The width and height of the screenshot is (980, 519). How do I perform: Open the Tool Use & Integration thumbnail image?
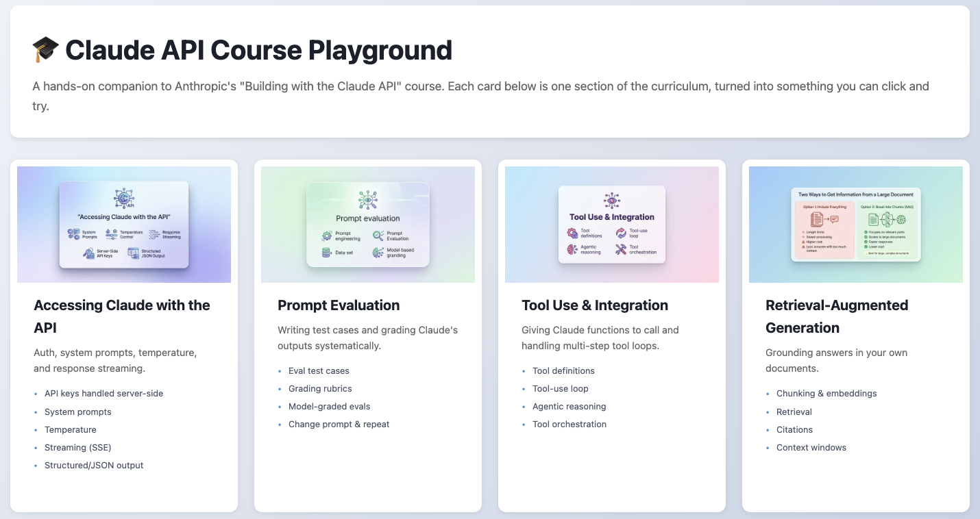[612, 225]
